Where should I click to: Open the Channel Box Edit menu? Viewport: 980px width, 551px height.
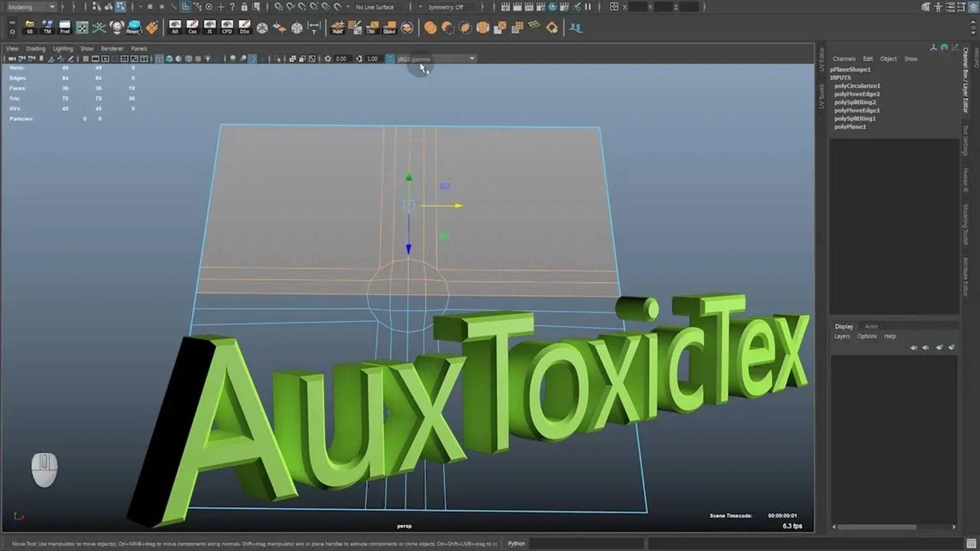coord(868,59)
